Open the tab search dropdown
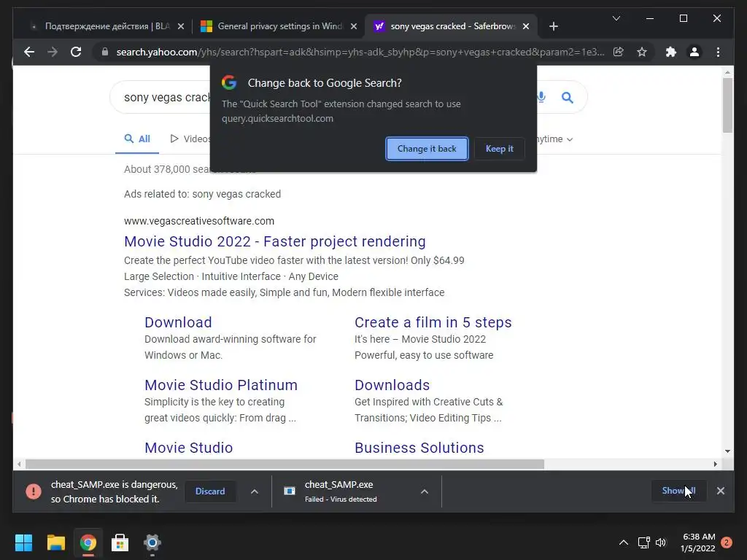This screenshot has height=560, width=747. click(x=616, y=18)
